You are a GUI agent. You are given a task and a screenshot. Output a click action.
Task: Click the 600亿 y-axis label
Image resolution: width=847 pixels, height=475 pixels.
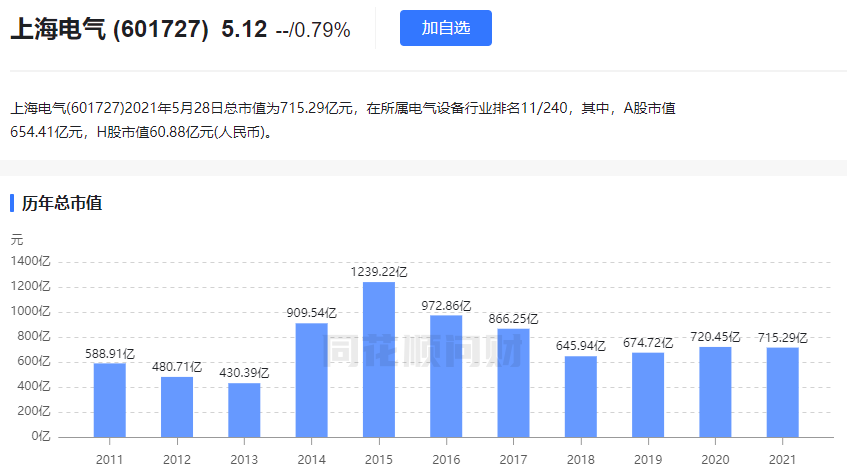click(33, 361)
